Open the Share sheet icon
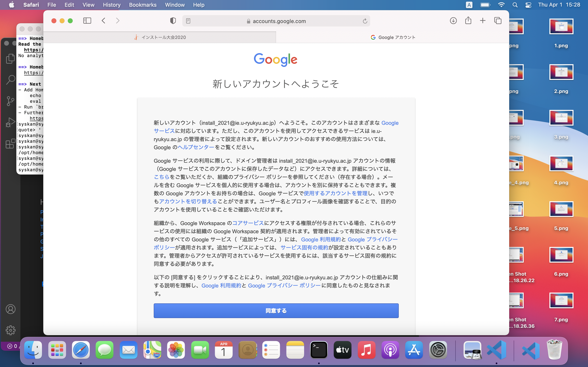The height and width of the screenshot is (367, 588). pyautogui.click(x=468, y=21)
